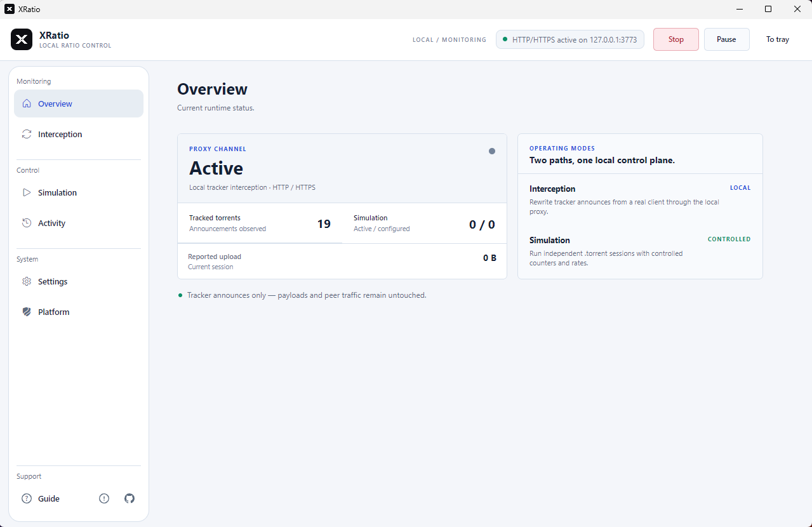812x527 pixels.
Task: Click the HTTP/HTTPS active on 127.0.0.1:3773 badge
Action: point(570,39)
